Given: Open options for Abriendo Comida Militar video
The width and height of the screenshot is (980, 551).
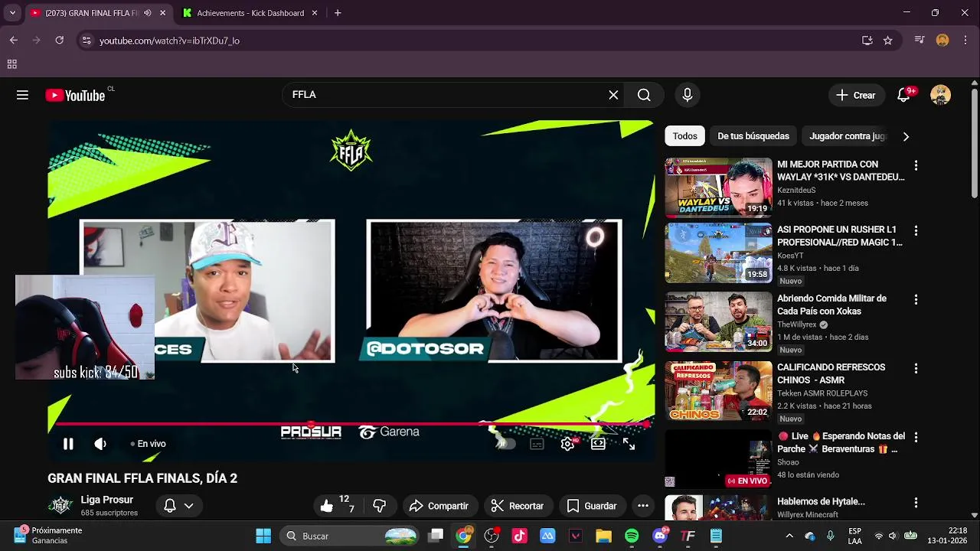Looking at the screenshot, I should 916,299.
